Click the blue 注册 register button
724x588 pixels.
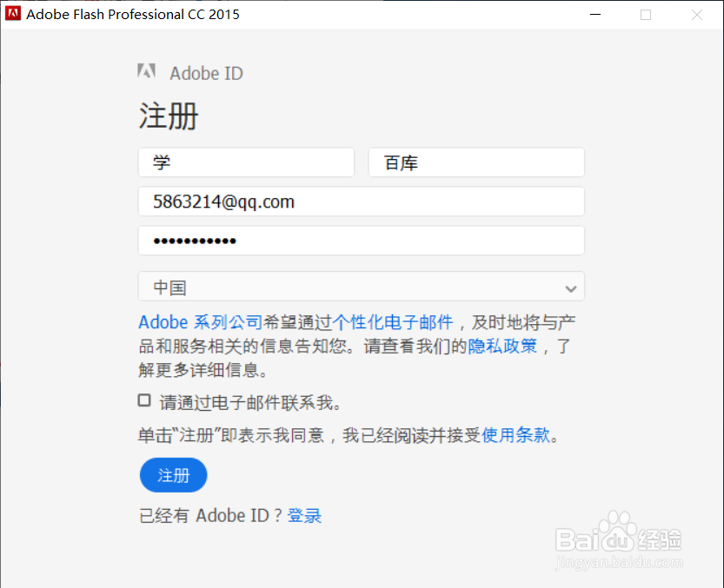pyautogui.click(x=173, y=475)
